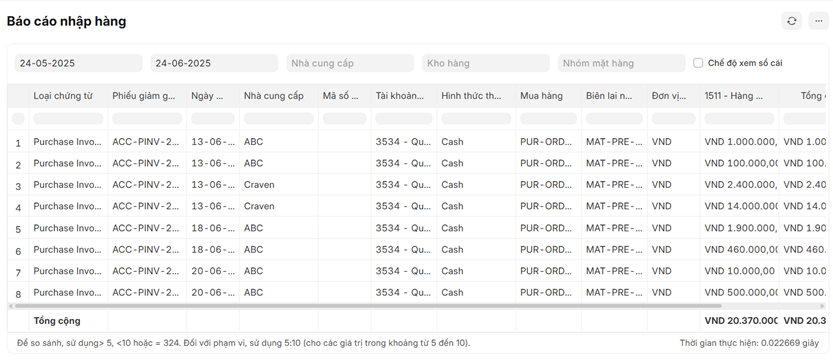Click the 'Nhóm mặt hàng' filter input
The width and height of the screenshot is (833, 360).
pyautogui.click(x=622, y=63)
